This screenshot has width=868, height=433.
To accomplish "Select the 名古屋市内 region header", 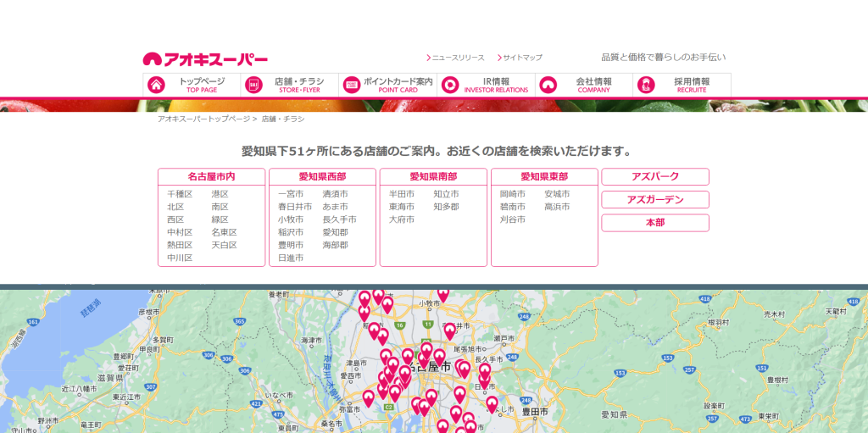I will (x=211, y=176).
